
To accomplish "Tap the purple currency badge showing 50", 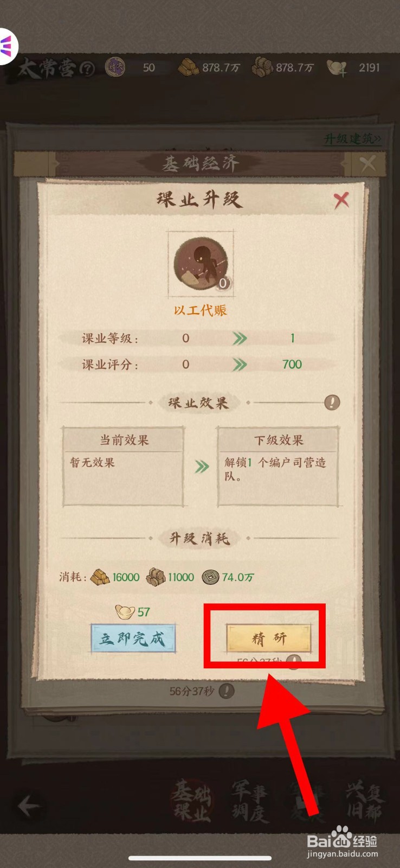I will pyautogui.click(x=114, y=68).
